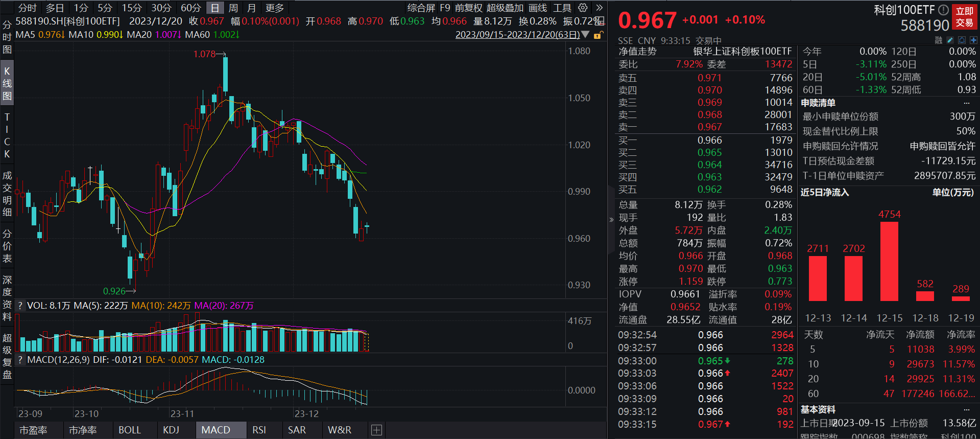The height and width of the screenshot is (439, 980).
Task: Open 更多 periods menu
Action: coord(275,8)
